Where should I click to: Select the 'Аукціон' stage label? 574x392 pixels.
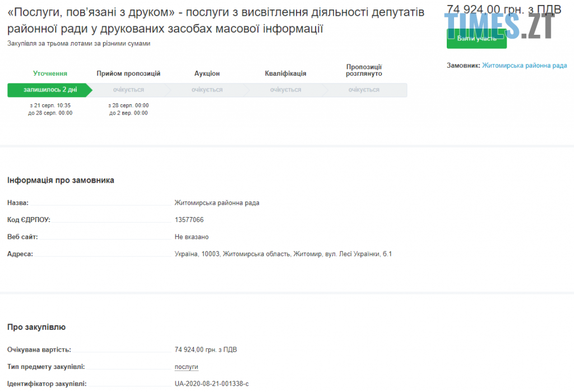pos(207,73)
